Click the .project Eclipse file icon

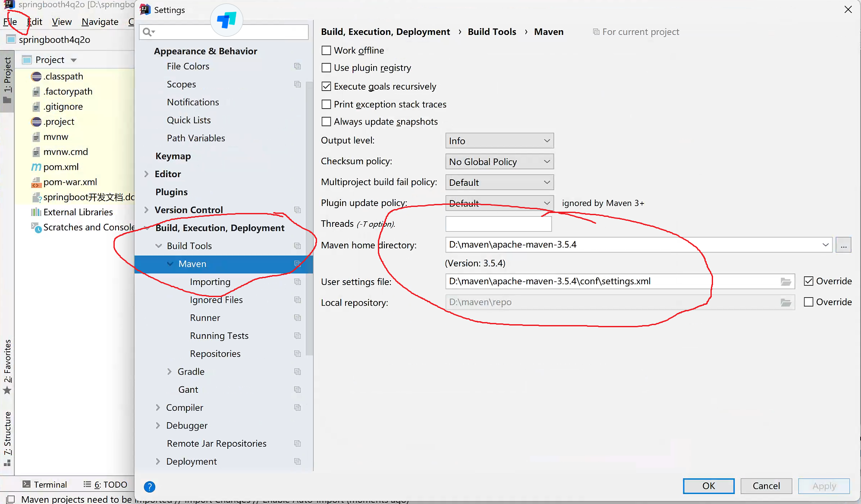pos(36,122)
